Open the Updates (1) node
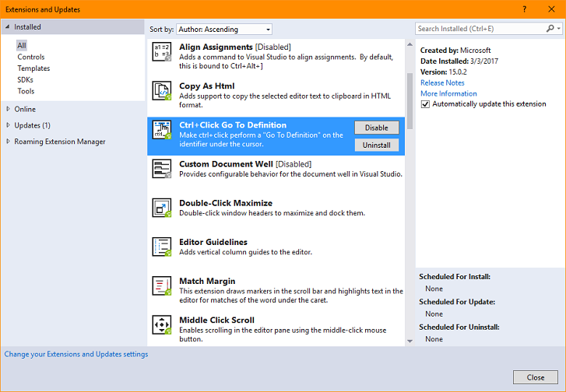Screen dimensions: 566x392 (x=32, y=125)
